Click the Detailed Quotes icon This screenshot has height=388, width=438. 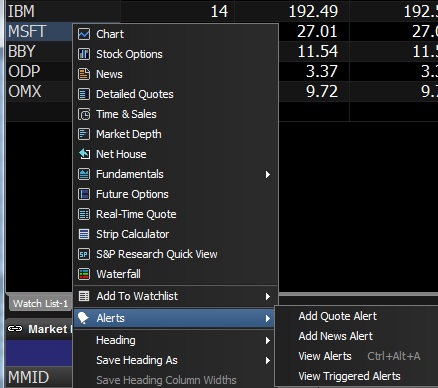(84, 94)
